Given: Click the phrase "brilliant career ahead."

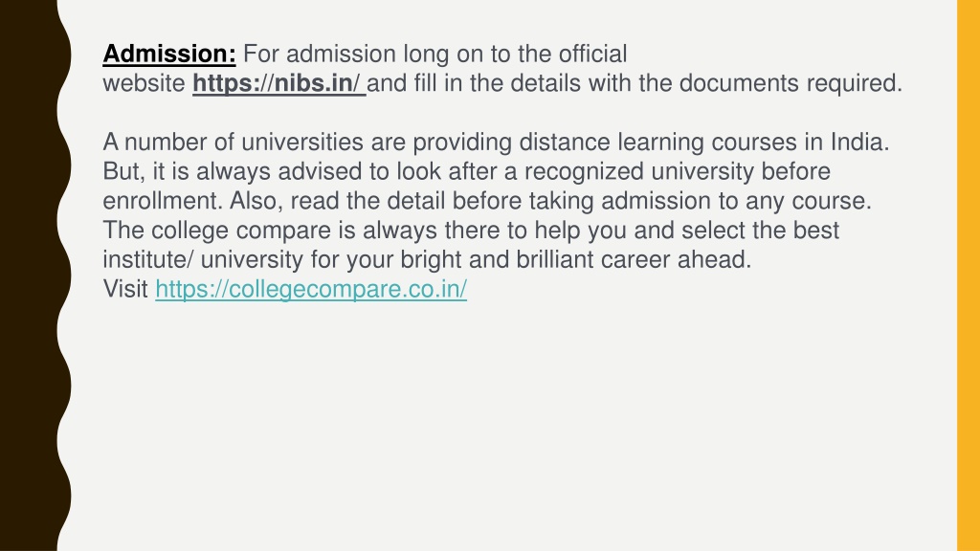Looking at the screenshot, I should [x=634, y=259].
